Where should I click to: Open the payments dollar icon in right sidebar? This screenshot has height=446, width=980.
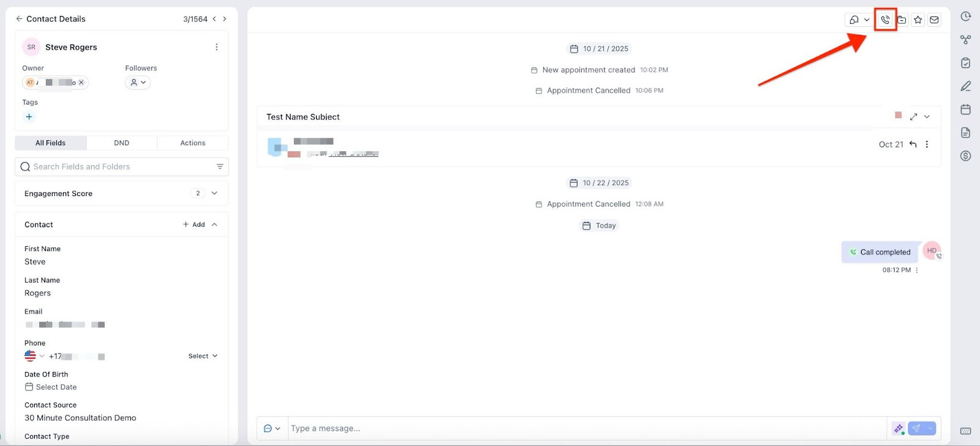(x=966, y=156)
